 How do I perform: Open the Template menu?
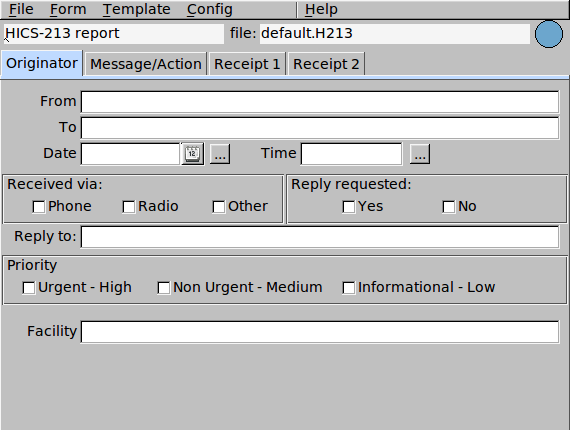click(x=136, y=9)
